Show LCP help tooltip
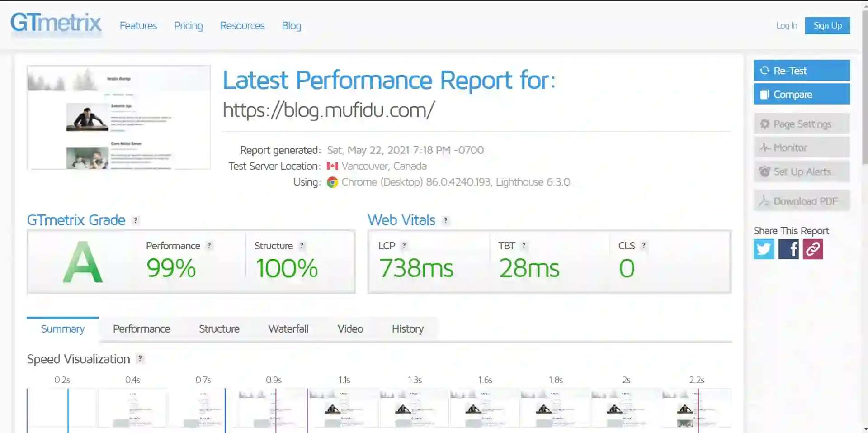Image resolution: width=868 pixels, height=433 pixels. pyautogui.click(x=404, y=245)
